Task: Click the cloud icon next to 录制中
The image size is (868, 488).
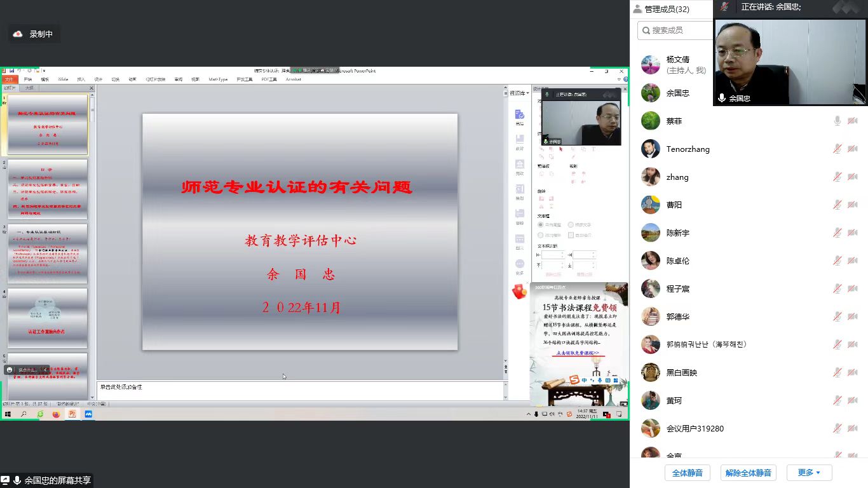Action: pos(18,34)
